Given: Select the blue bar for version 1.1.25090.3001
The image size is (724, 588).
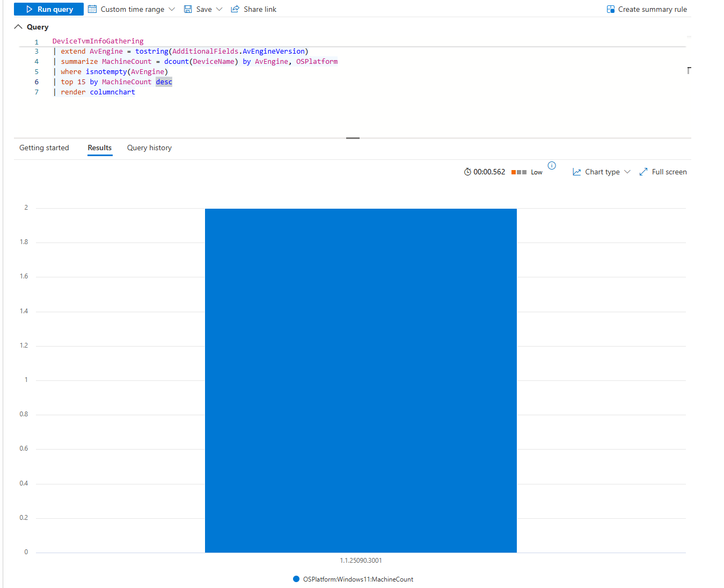Looking at the screenshot, I should click(361, 380).
